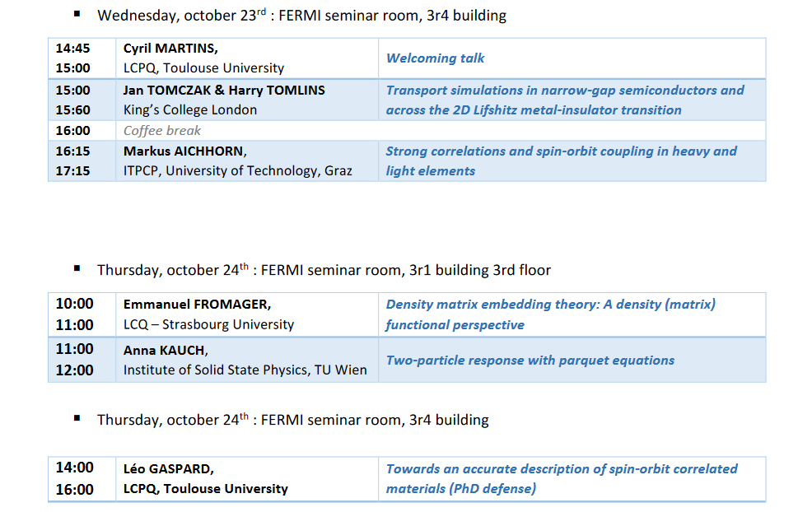Click the Thursday 3r1 building 3rd floor heading
Viewport: 812px width, 512px height.
pyautogui.click(x=324, y=270)
